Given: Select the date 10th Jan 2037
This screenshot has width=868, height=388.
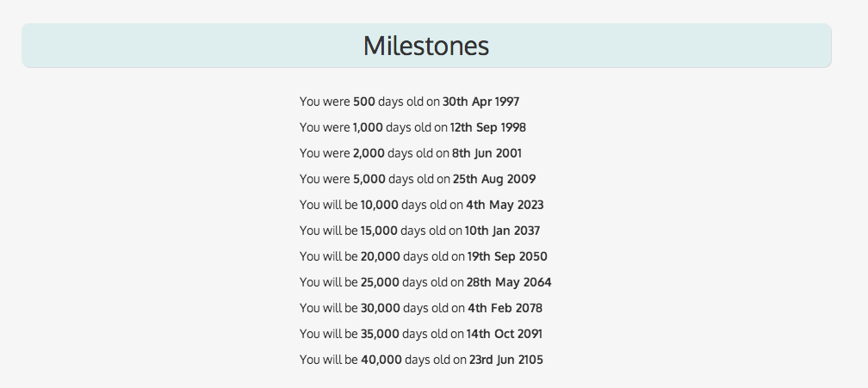Looking at the screenshot, I should point(502,231).
